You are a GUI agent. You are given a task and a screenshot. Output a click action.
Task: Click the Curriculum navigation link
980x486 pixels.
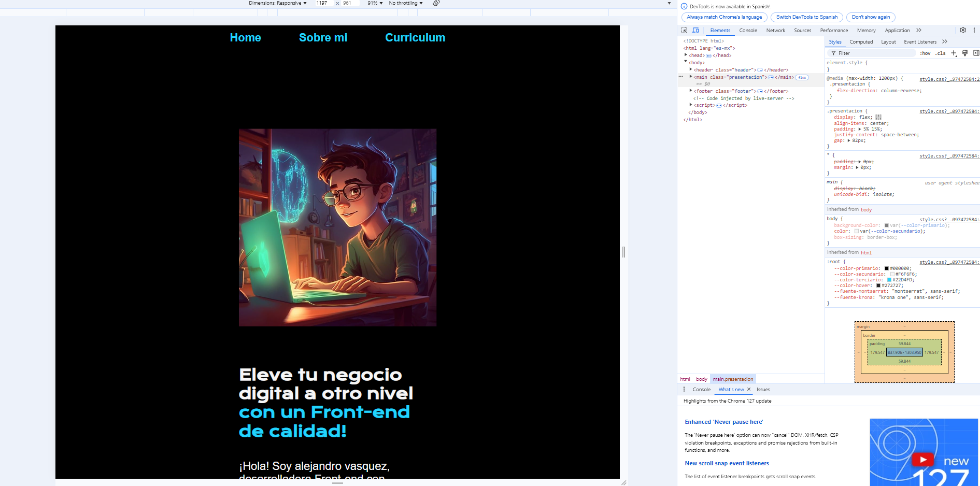pos(415,37)
